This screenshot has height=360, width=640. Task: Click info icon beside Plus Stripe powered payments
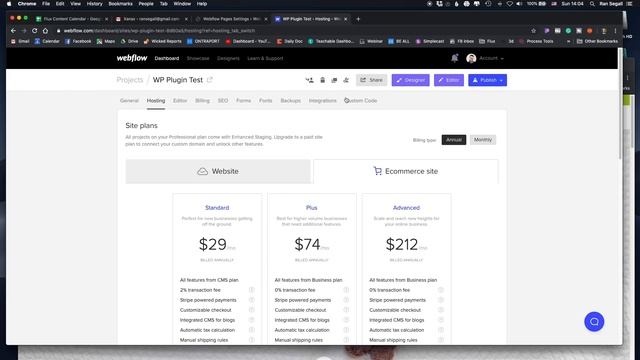click(346, 300)
